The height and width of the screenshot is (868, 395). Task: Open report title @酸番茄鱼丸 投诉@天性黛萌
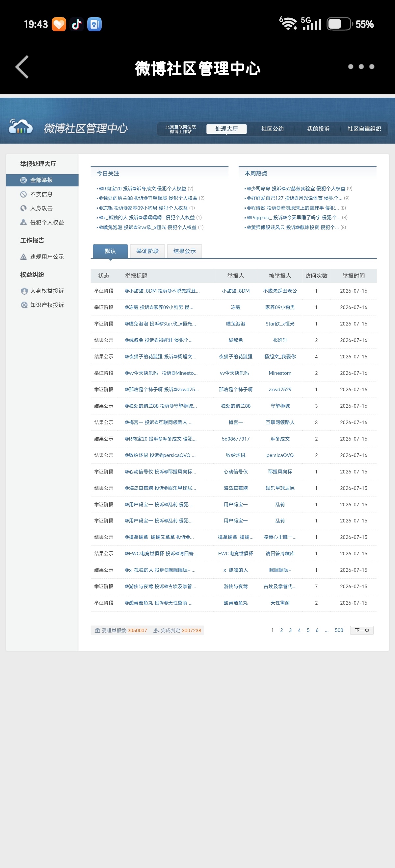159,603
